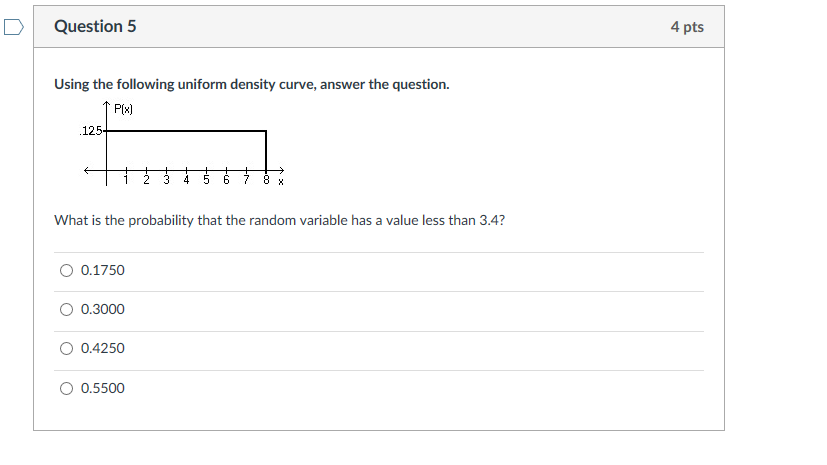
Task: Click the P(x) axis label
Action: [123, 109]
